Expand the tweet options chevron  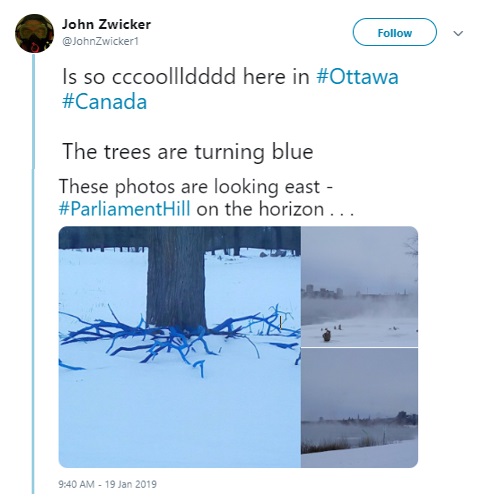coord(459,33)
